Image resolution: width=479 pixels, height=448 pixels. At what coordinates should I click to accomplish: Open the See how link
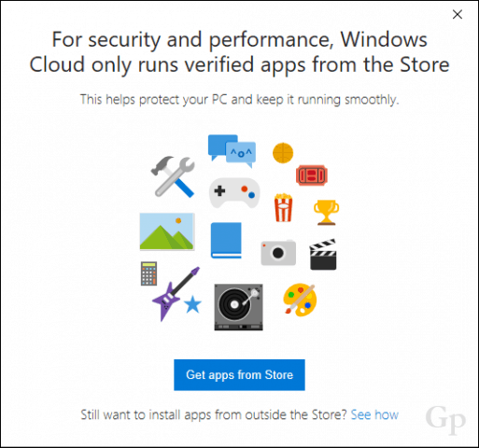(374, 414)
